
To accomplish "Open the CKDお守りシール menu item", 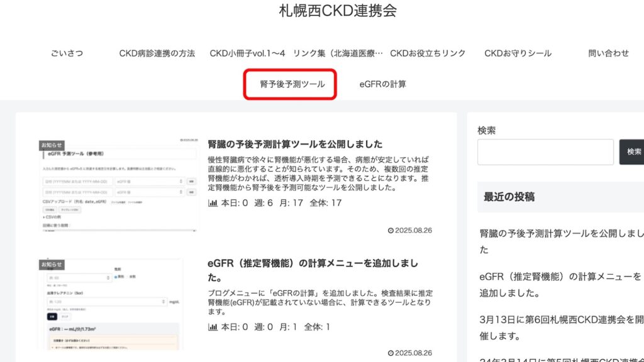I will point(518,53).
